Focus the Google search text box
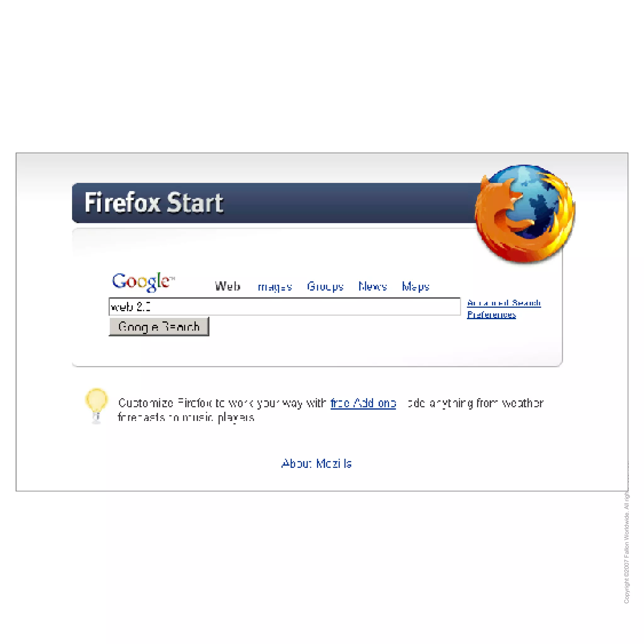The height and width of the screenshot is (644, 644). tap(285, 306)
